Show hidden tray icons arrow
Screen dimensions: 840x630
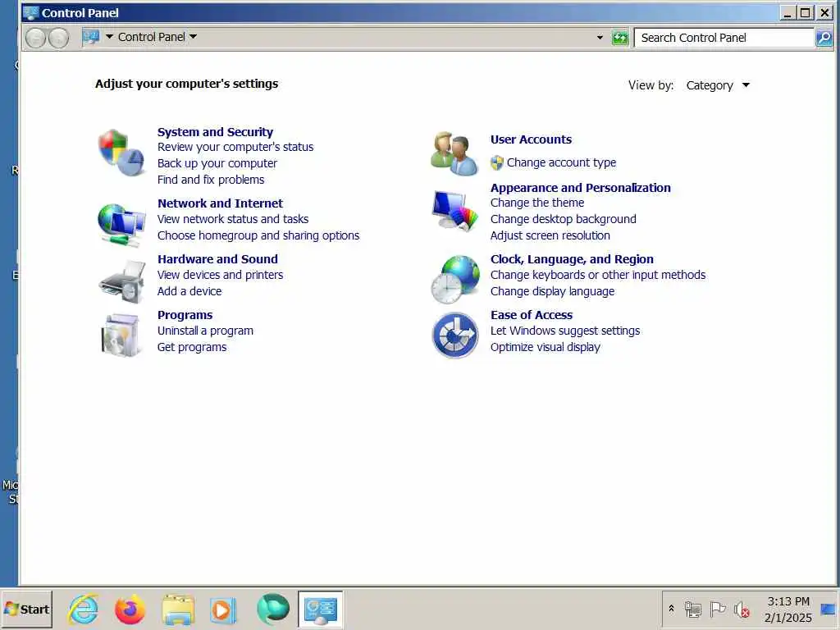[671, 609]
